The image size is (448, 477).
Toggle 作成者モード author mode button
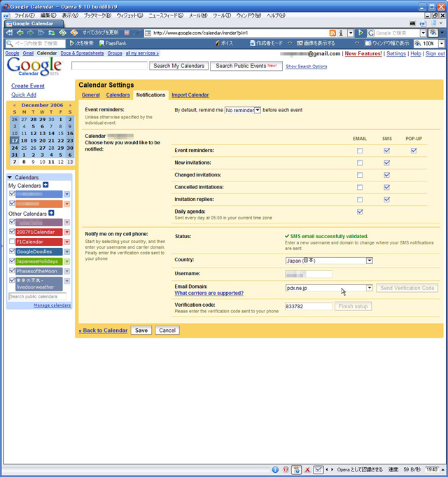[266, 43]
